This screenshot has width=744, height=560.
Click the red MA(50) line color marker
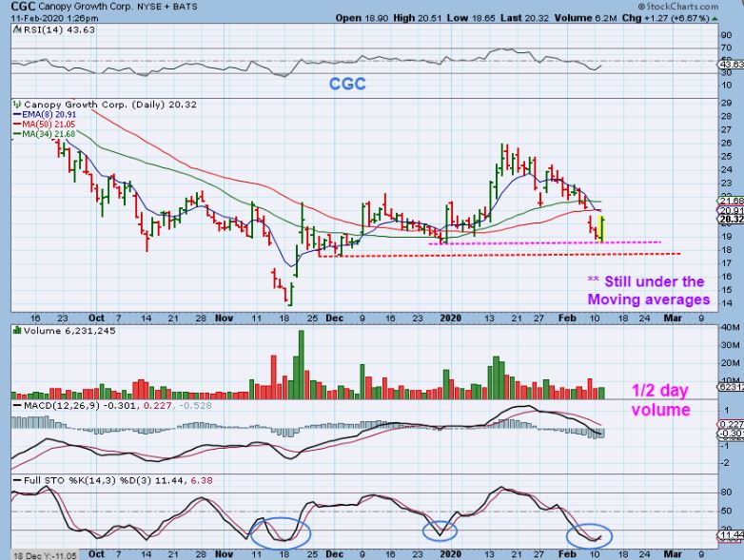(17, 125)
